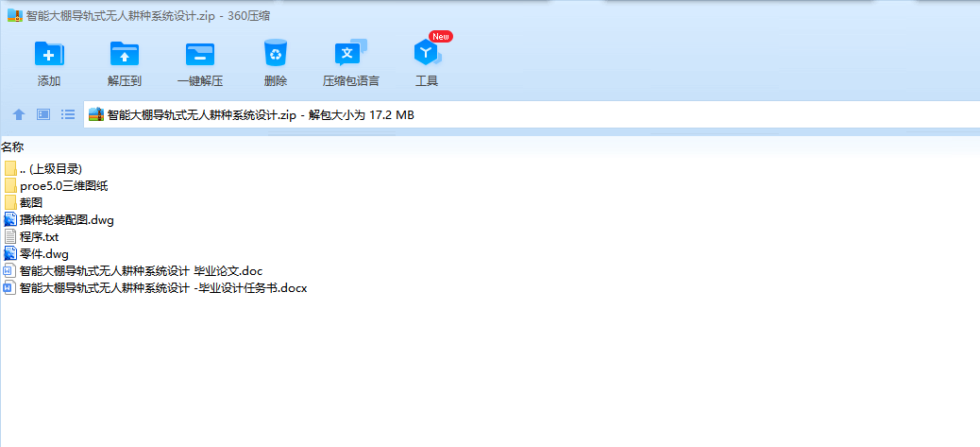The width and height of the screenshot is (980, 447).
Task: Click the 零件.dwg drawing file icon
Action: 10,253
